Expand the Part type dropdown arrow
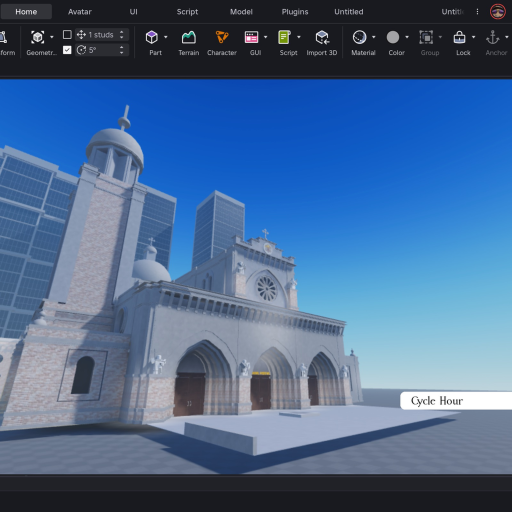This screenshot has width=512, height=512. [166, 37]
